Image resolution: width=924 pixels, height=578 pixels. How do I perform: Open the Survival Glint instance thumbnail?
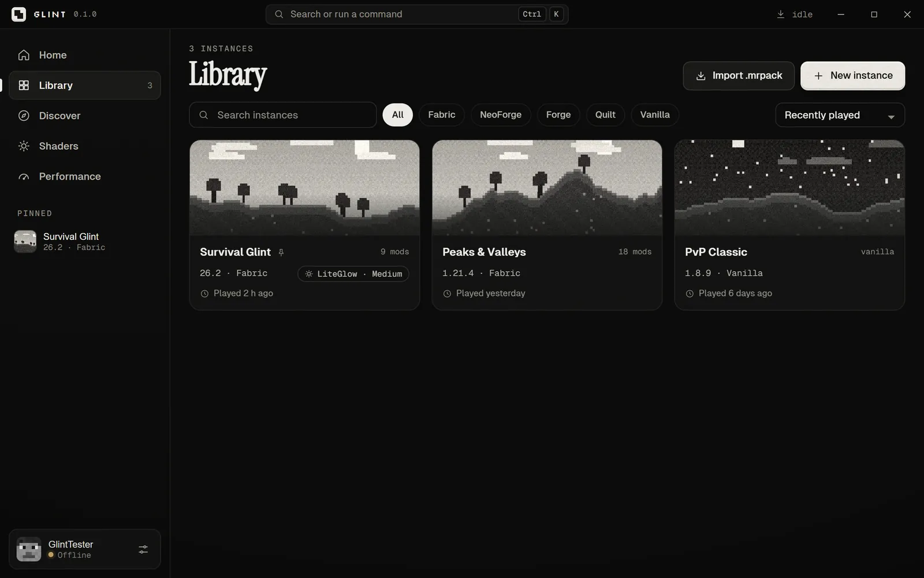click(x=304, y=188)
